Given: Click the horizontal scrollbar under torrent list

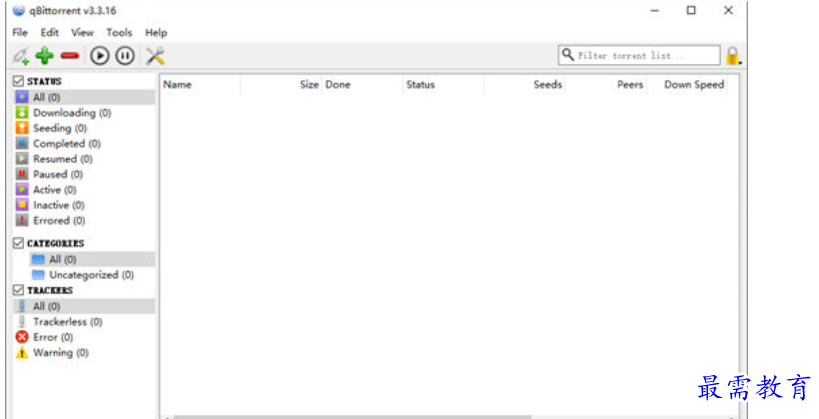Looking at the screenshot, I should [x=353, y=417].
